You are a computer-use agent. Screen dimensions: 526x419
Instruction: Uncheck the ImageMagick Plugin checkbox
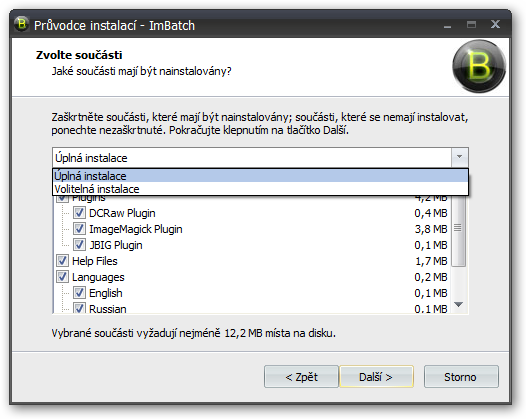[x=79, y=229]
